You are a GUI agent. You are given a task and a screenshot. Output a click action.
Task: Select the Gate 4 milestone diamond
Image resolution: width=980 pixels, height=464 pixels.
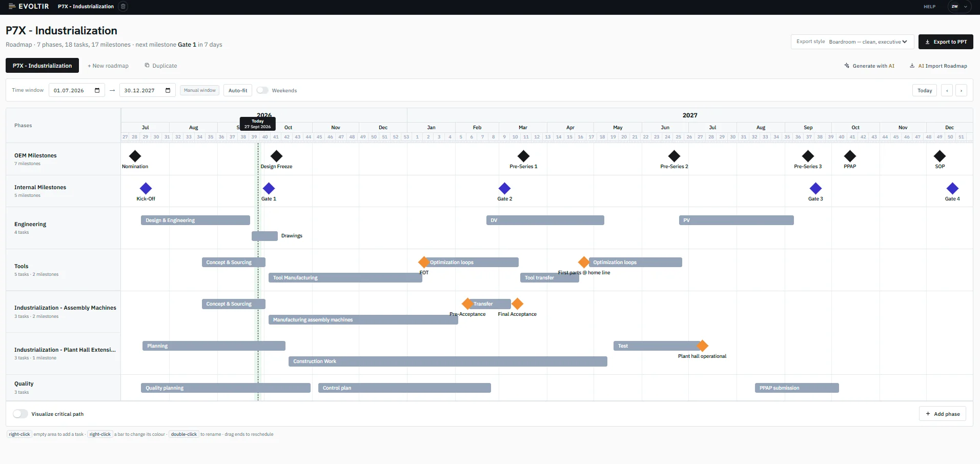pyautogui.click(x=952, y=188)
